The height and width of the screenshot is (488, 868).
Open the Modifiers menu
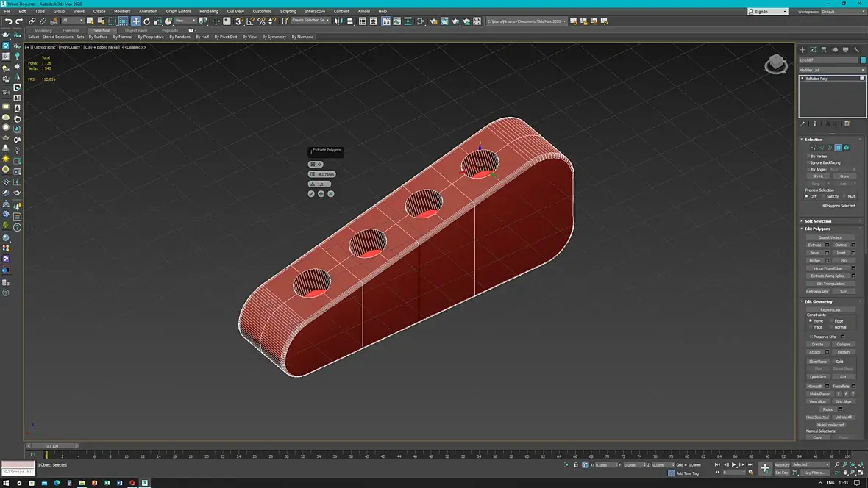122,11
